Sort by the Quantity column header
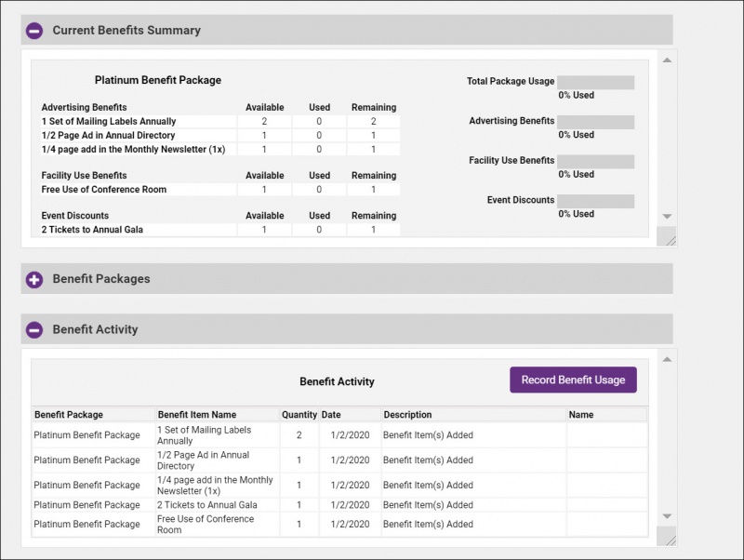The height and width of the screenshot is (560, 744). (x=298, y=415)
